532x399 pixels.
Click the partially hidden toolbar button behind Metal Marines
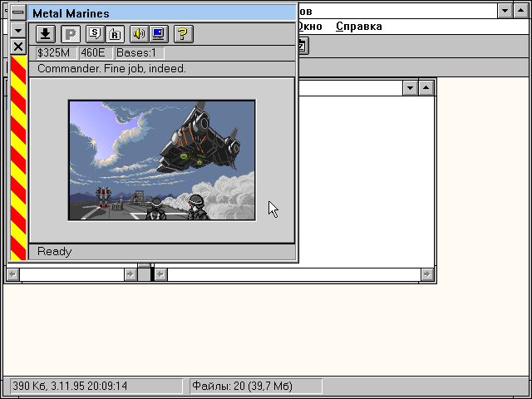click(303, 47)
